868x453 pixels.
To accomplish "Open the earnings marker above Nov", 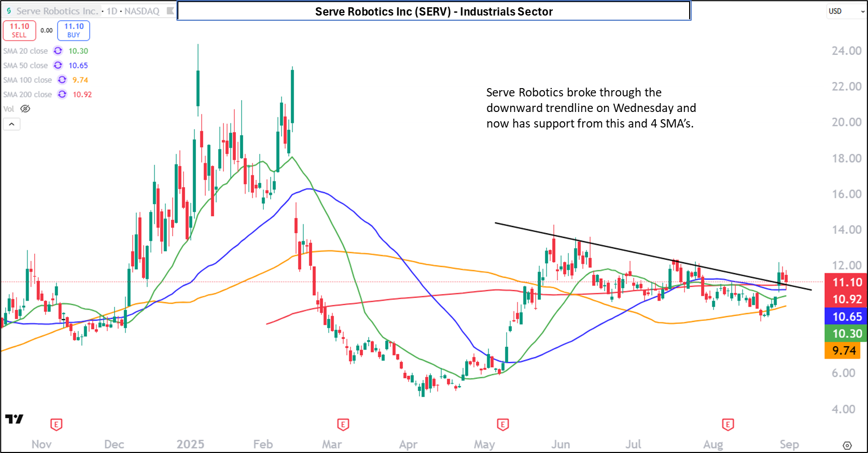I will (56, 425).
